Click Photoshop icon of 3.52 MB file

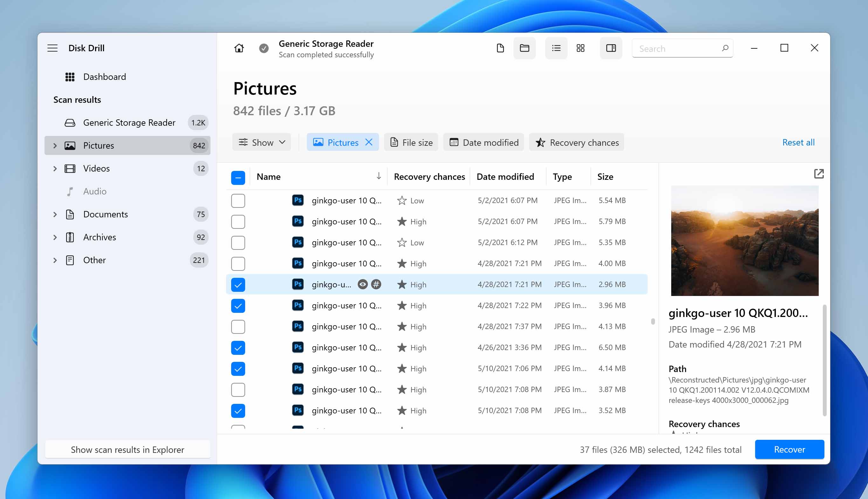point(298,410)
